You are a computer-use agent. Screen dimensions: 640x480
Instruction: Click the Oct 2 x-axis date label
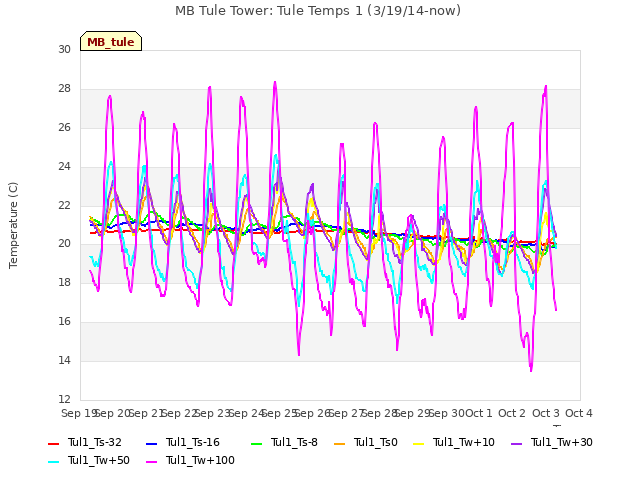[x=512, y=413]
